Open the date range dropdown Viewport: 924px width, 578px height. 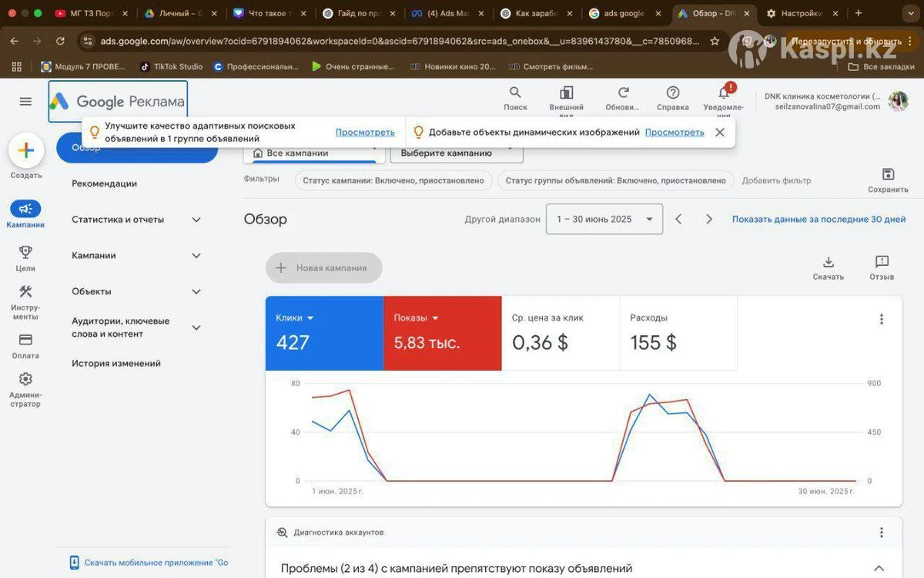pyautogui.click(x=604, y=220)
